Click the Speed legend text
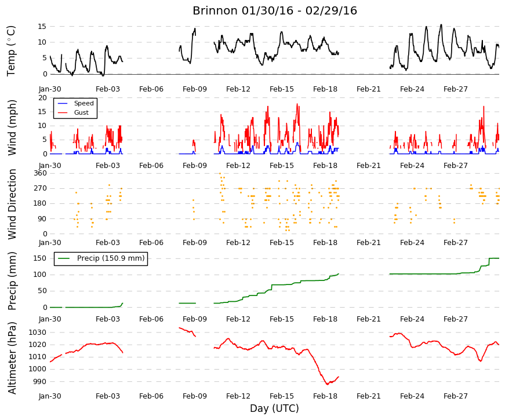The width and height of the screenshot is (505, 420). 83,103
